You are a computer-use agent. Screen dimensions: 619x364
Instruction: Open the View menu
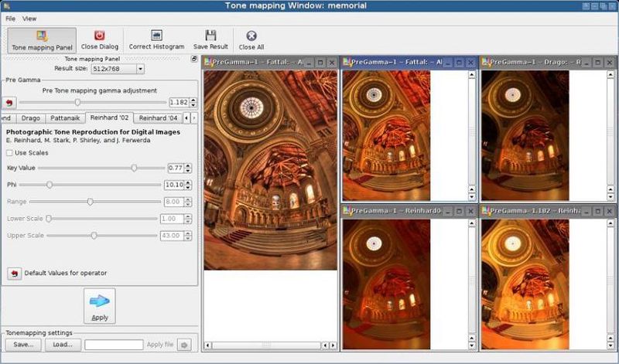tap(29, 18)
